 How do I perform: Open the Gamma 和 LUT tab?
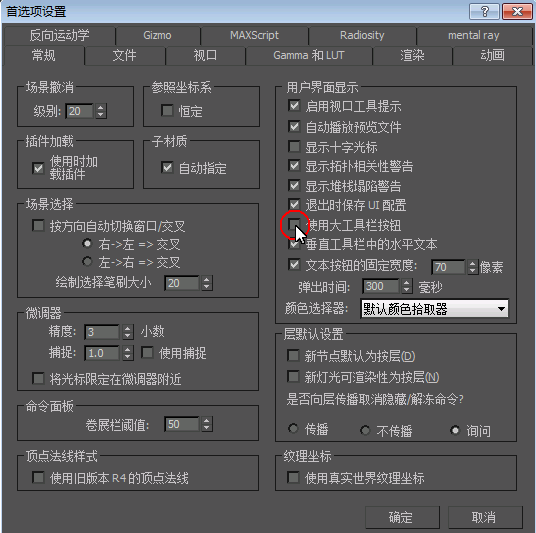[309, 55]
